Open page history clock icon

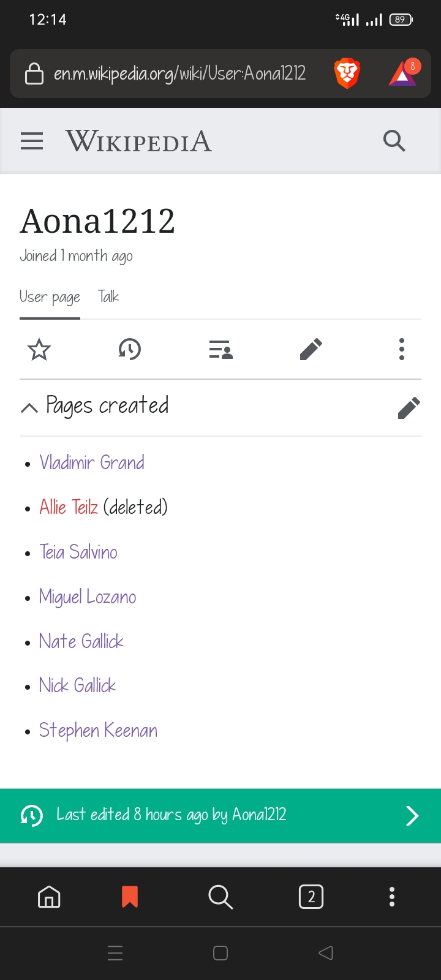(x=129, y=350)
